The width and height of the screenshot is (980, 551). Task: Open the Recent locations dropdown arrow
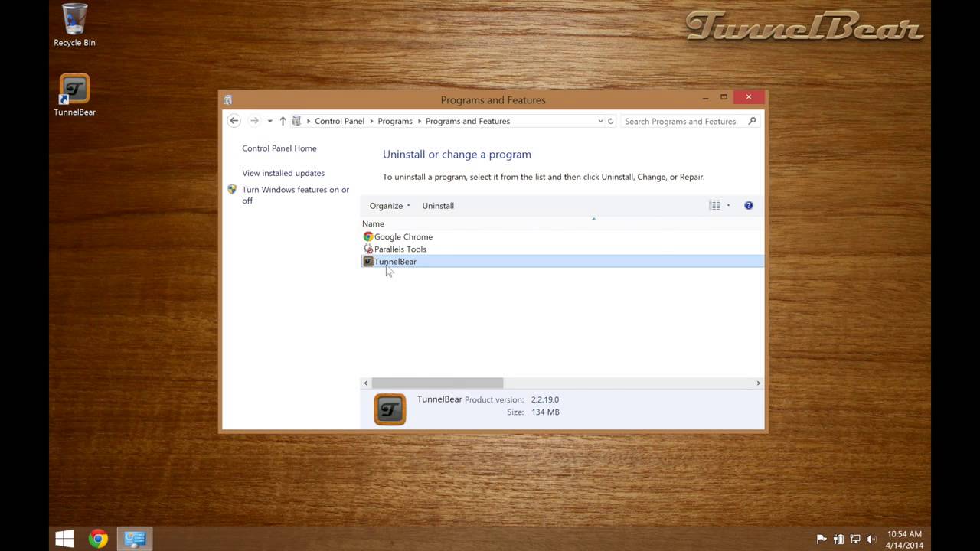[269, 121]
